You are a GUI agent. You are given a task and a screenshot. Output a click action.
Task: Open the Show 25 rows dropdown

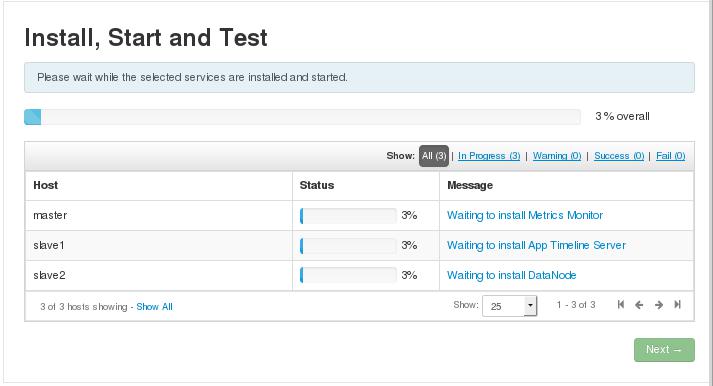509,306
